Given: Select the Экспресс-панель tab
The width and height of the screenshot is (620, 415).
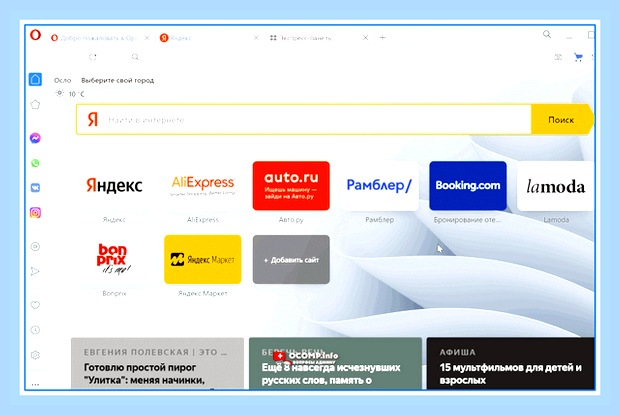Looking at the screenshot, I should pos(318,38).
